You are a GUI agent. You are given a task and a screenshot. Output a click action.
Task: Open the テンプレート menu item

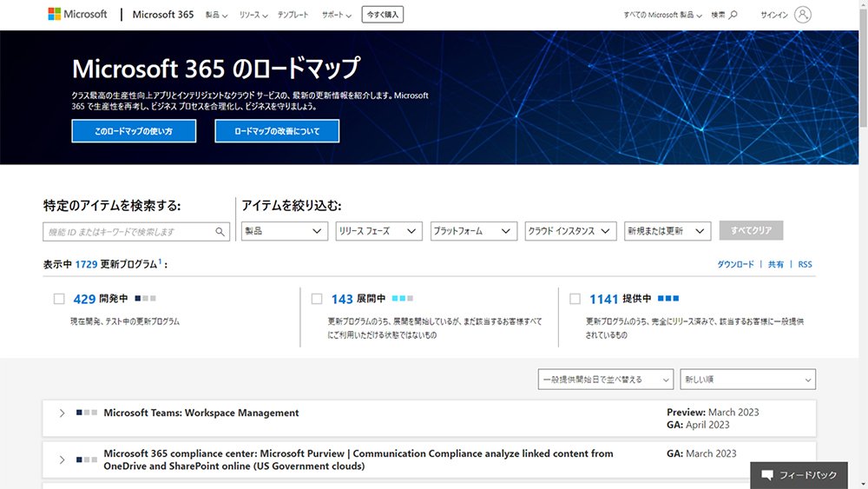tap(293, 15)
